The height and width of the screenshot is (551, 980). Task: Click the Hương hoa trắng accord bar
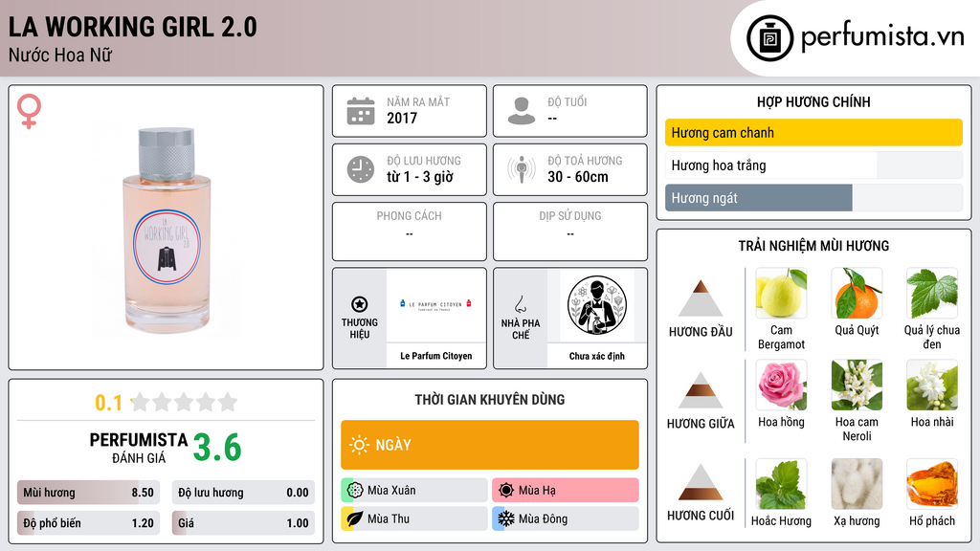click(x=813, y=165)
